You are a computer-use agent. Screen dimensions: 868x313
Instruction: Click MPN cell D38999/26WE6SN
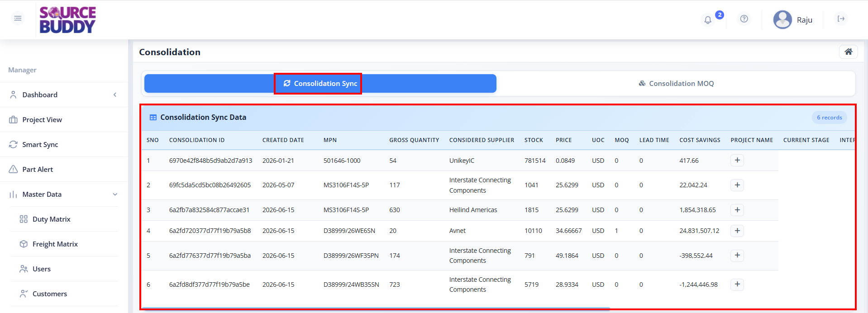point(349,231)
